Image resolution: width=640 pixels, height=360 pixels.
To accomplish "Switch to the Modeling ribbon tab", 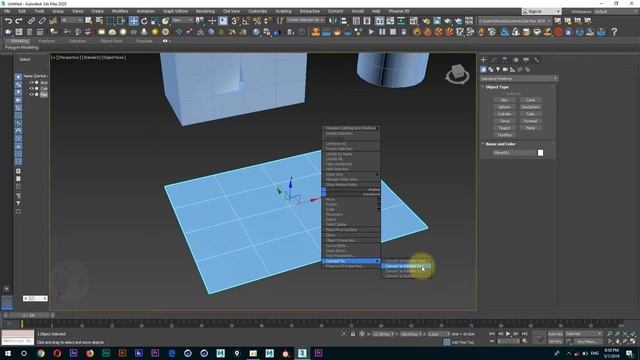I will click(19, 41).
